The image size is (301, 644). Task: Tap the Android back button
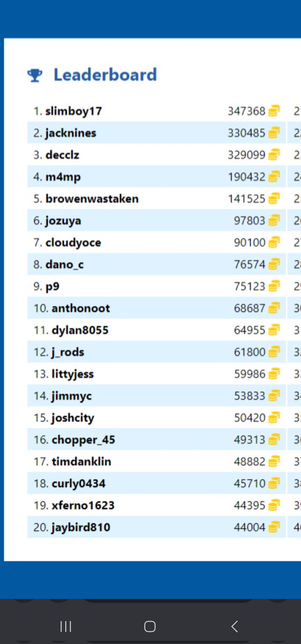(234, 626)
